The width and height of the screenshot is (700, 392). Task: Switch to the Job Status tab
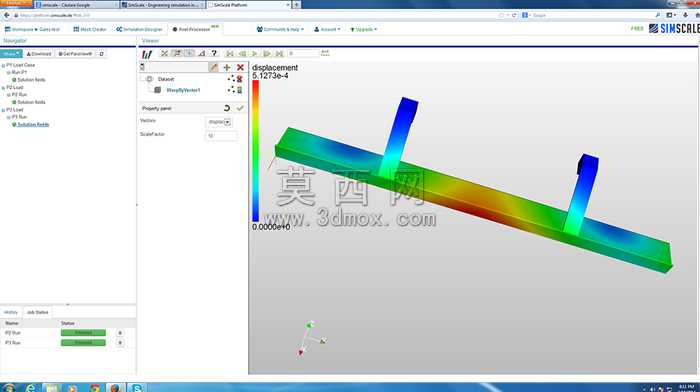pyautogui.click(x=38, y=312)
